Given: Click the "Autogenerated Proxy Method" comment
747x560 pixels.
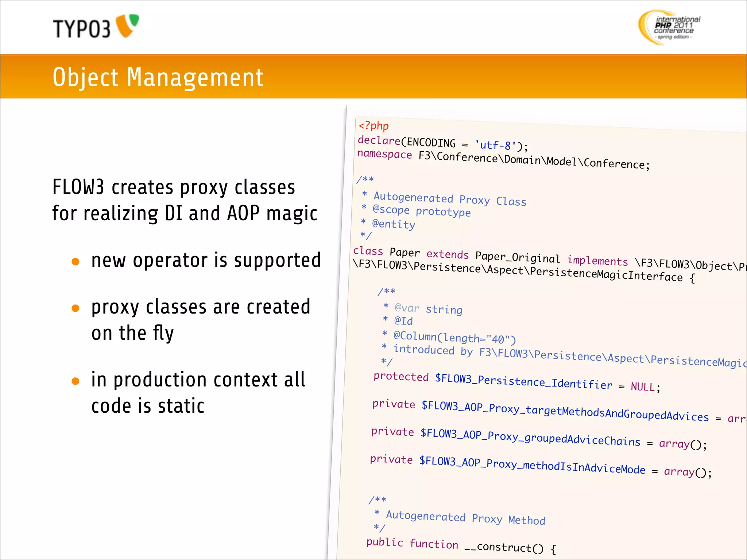Looking at the screenshot, I should (465, 518).
